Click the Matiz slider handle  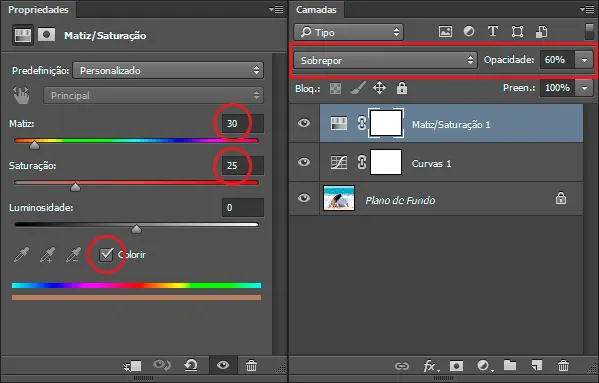pos(34,145)
